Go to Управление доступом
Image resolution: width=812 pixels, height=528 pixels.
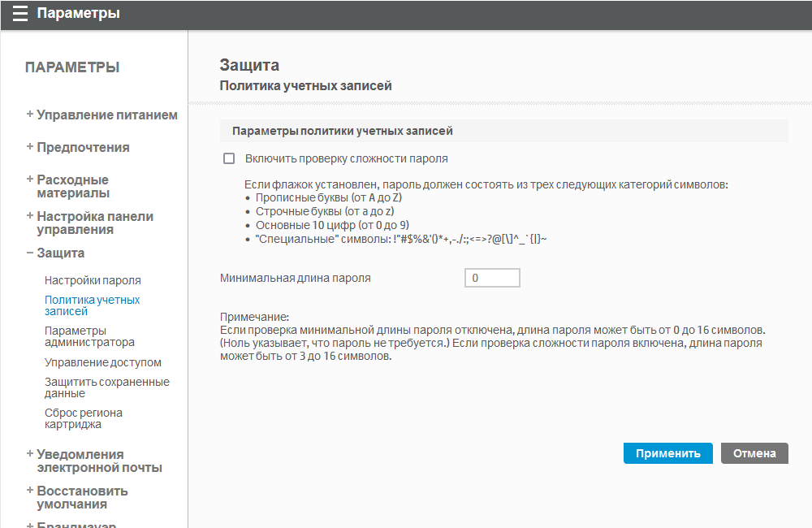[103, 362]
